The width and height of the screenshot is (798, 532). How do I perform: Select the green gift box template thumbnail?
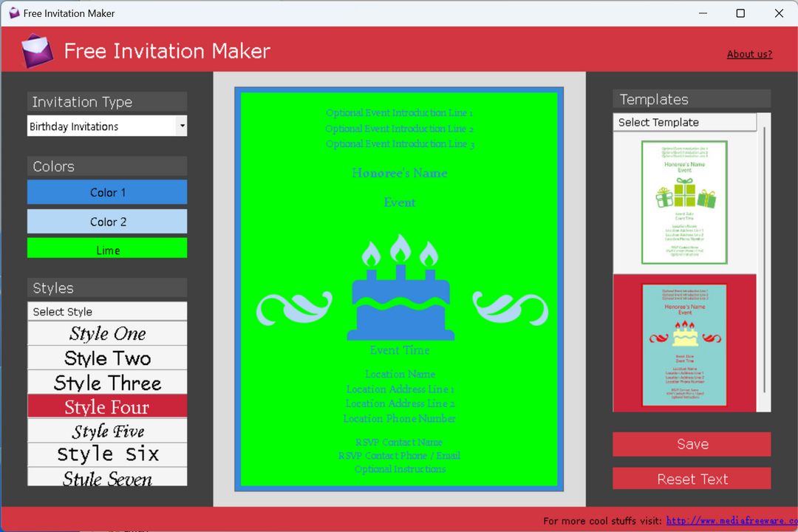pos(684,202)
